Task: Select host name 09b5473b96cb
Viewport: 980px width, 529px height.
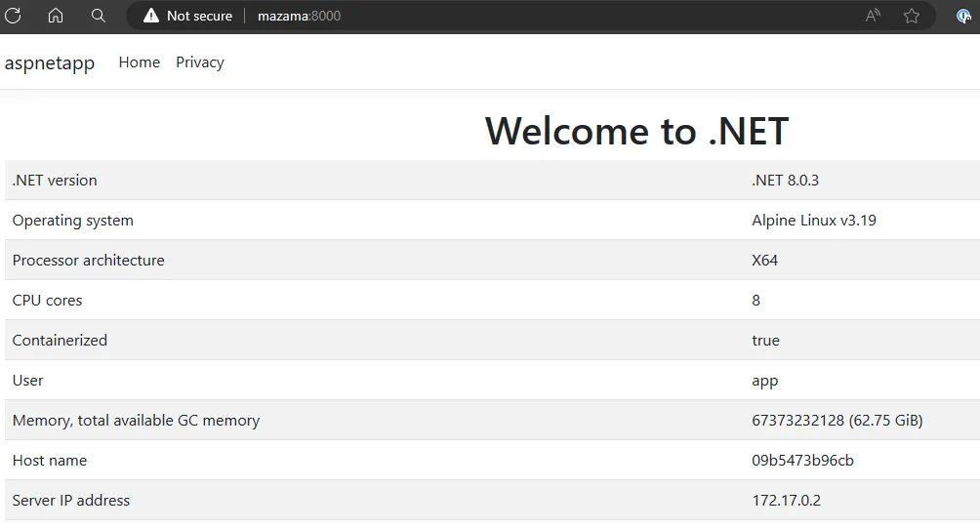Action: (x=802, y=461)
